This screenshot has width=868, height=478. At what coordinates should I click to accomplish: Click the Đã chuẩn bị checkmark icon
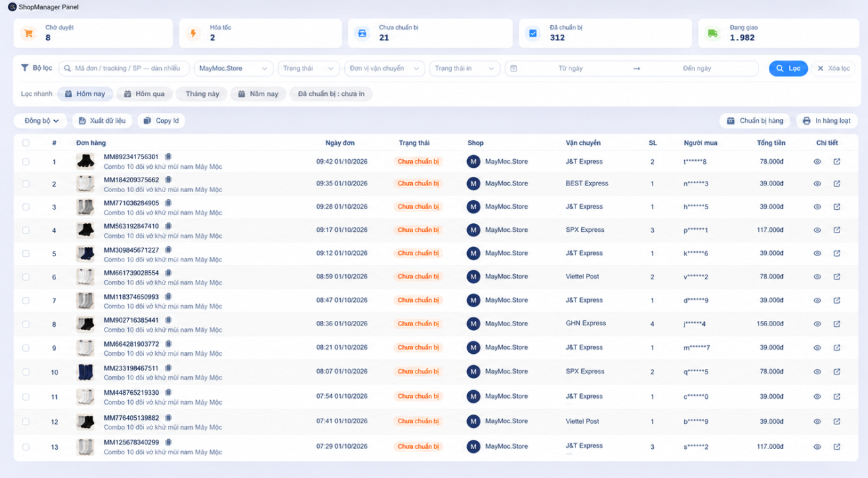coord(532,33)
